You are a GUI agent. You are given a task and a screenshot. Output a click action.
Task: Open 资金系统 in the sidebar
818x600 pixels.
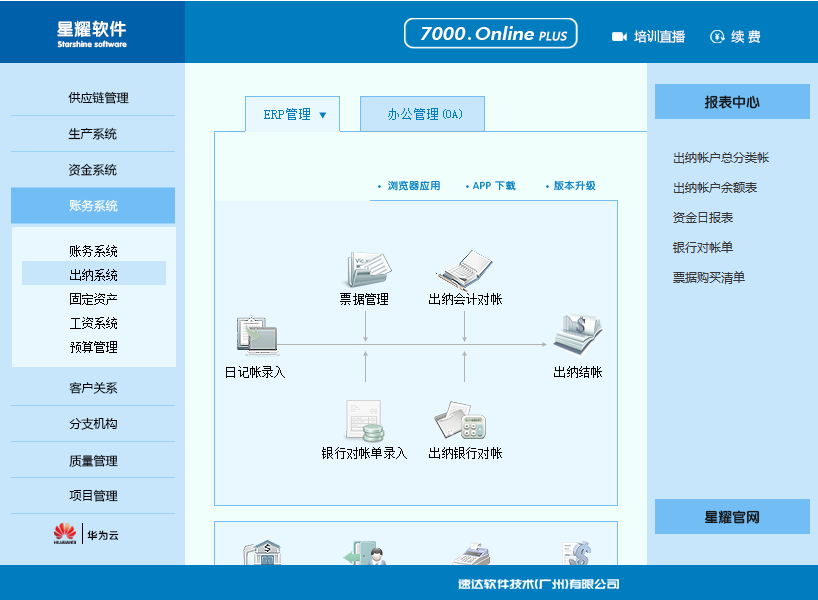pos(93,170)
